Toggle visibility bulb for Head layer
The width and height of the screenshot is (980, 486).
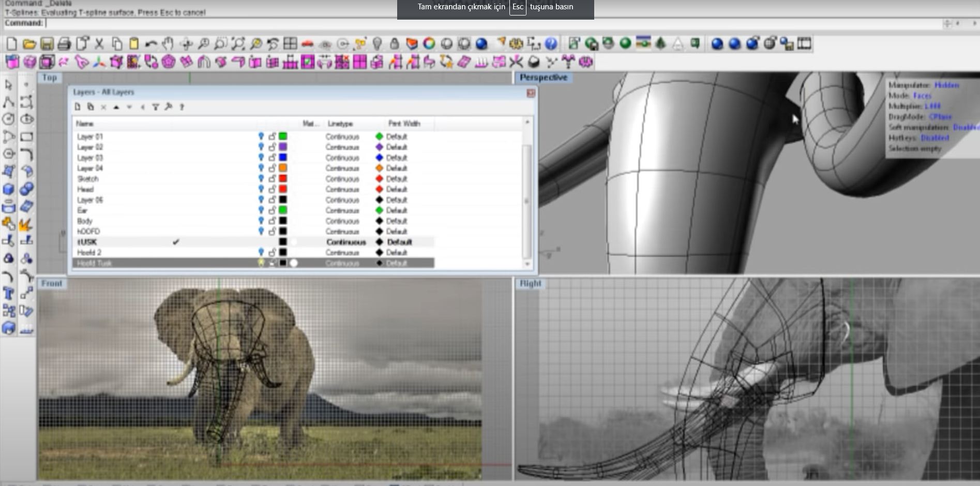pyautogui.click(x=261, y=189)
